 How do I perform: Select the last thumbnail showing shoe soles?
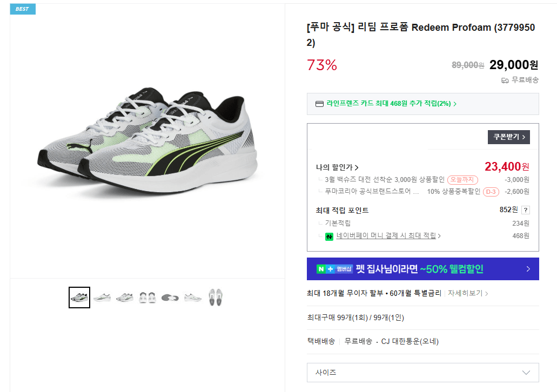(x=214, y=297)
